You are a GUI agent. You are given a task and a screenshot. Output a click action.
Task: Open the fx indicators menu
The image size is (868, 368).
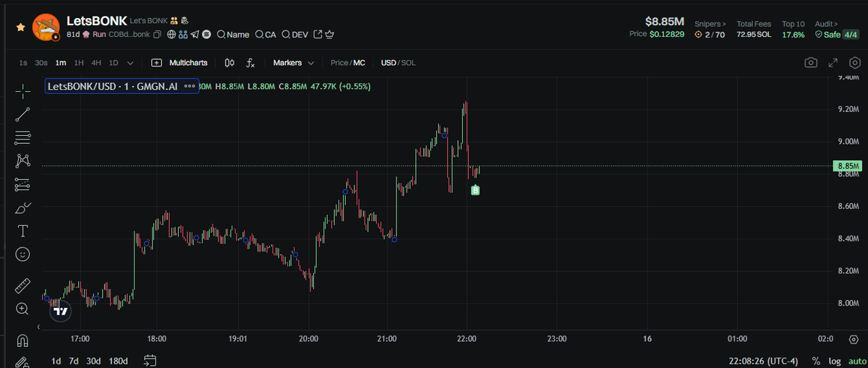coord(250,63)
